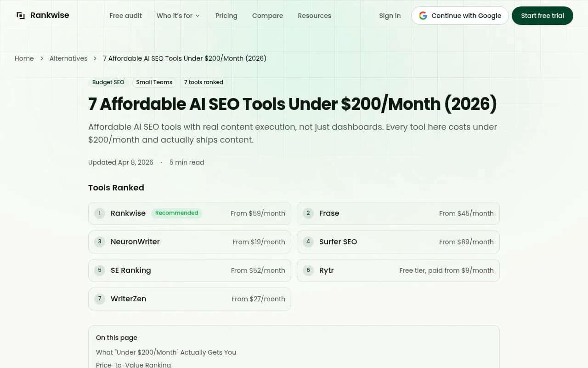
Task: Open the Free audit menu item
Action: pos(125,16)
